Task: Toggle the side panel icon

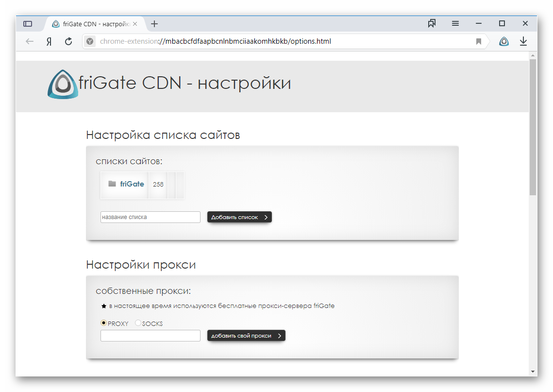Action: point(28,24)
